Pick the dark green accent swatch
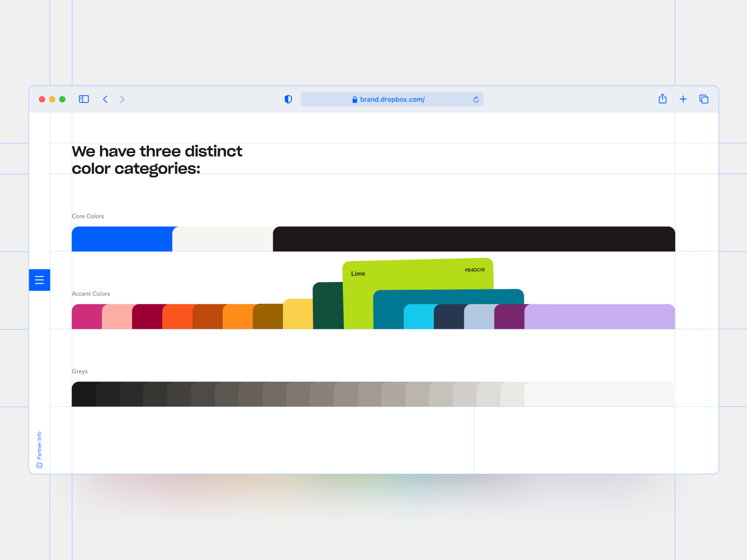This screenshot has height=560, width=747. coord(328,306)
